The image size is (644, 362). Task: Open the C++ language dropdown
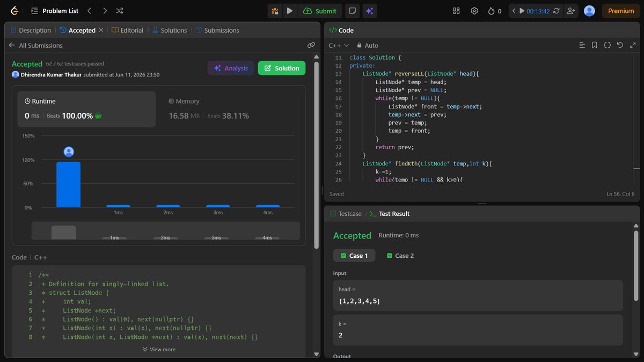pyautogui.click(x=339, y=46)
